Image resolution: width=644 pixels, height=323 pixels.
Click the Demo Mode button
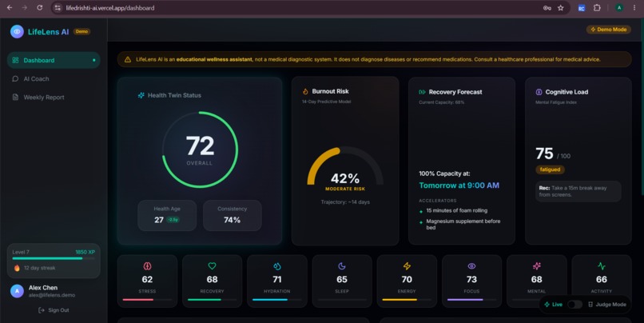[608, 30]
